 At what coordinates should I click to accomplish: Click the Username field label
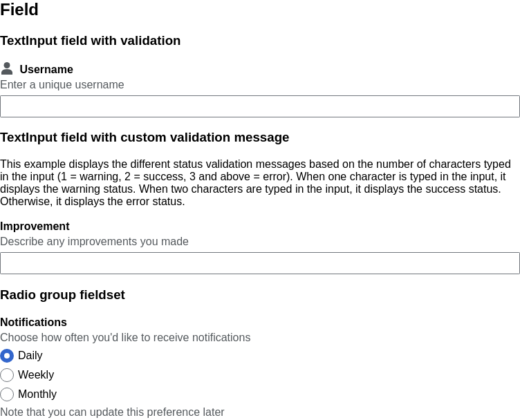(x=46, y=69)
